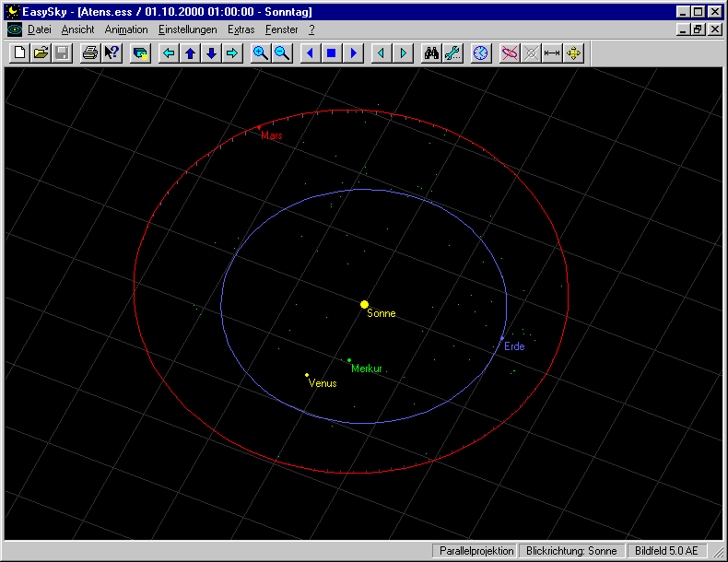Toggle the yellow four-arrow move icon

pos(573,53)
